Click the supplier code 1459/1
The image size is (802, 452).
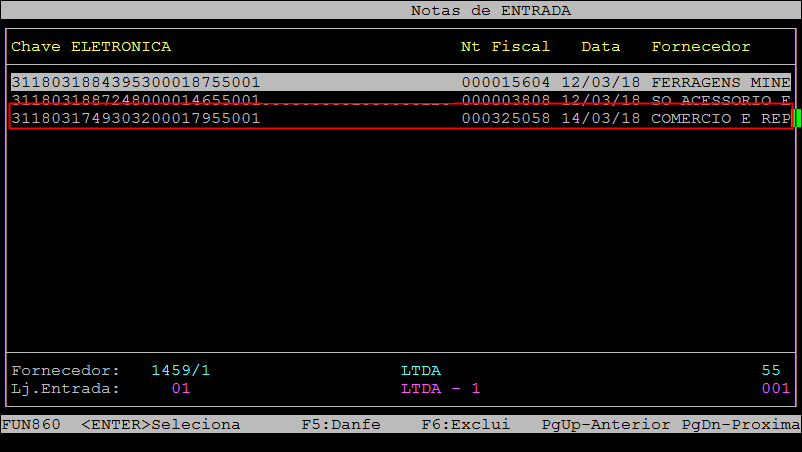[x=181, y=370]
